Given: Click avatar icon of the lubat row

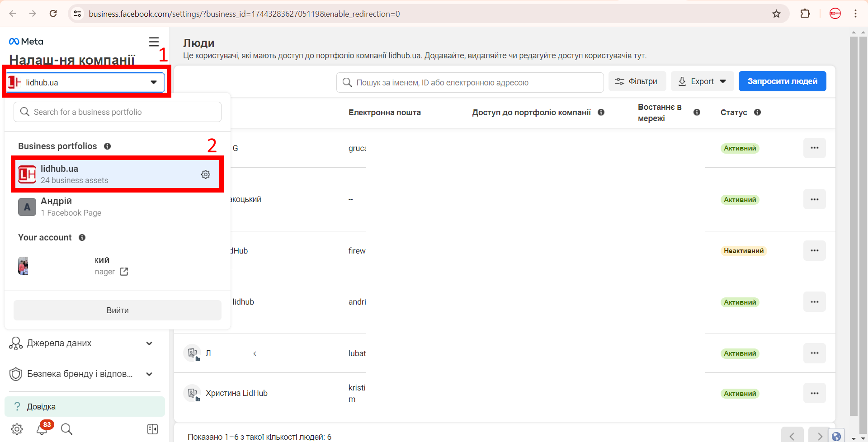Looking at the screenshot, I should (192, 353).
